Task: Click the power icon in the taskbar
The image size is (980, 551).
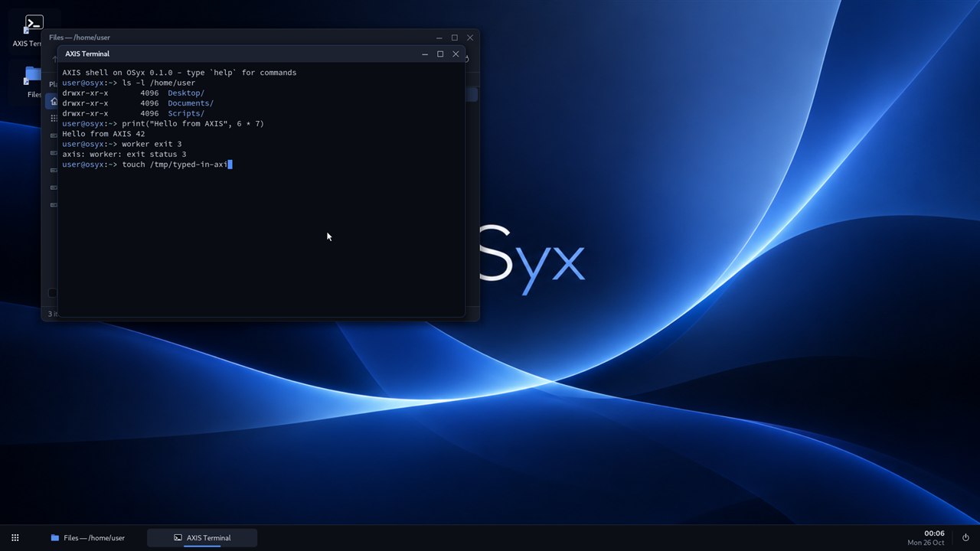Action: (965, 538)
